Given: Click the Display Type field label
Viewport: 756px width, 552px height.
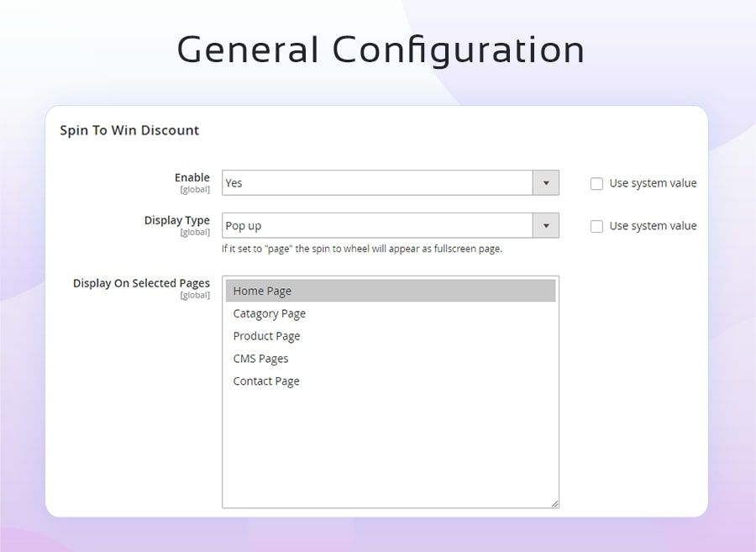Looking at the screenshot, I should point(177,220).
